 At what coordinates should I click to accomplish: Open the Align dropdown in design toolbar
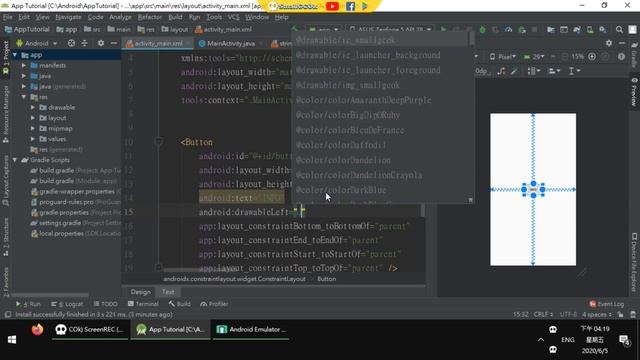coord(554,71)
